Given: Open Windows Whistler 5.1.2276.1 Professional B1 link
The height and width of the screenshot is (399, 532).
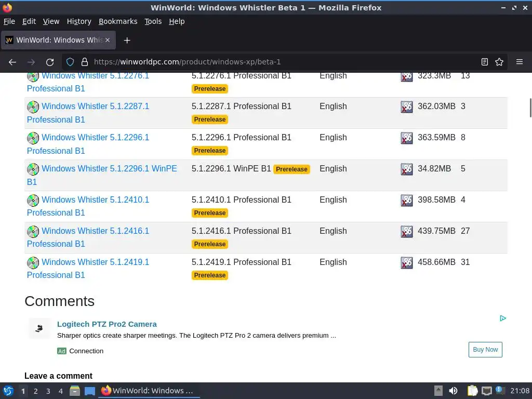Looking at the screenshot, I should (88, 82).
